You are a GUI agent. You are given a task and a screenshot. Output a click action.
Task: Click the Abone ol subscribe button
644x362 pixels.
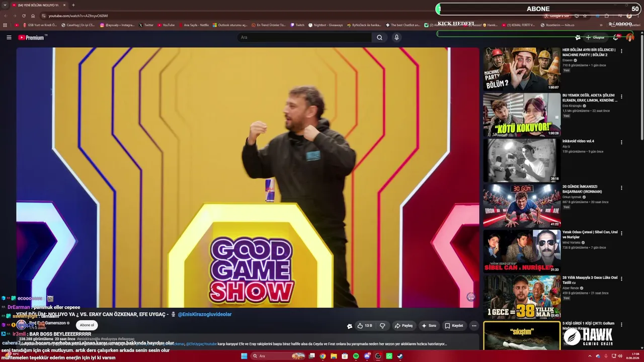[x=87, y=325]
